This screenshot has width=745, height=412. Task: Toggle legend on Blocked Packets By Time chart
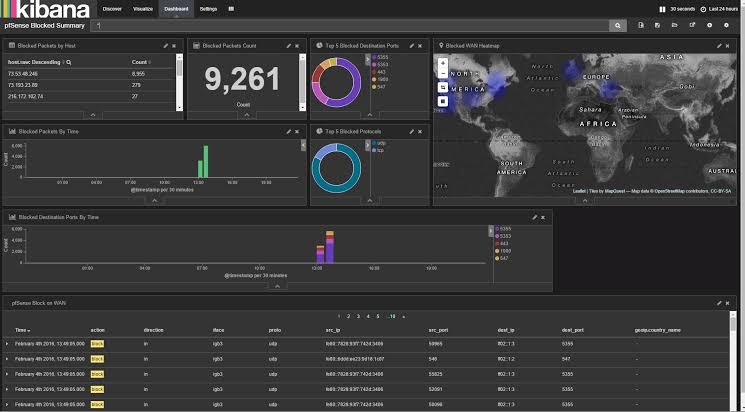pyautogui.click(x=303, y=145)
